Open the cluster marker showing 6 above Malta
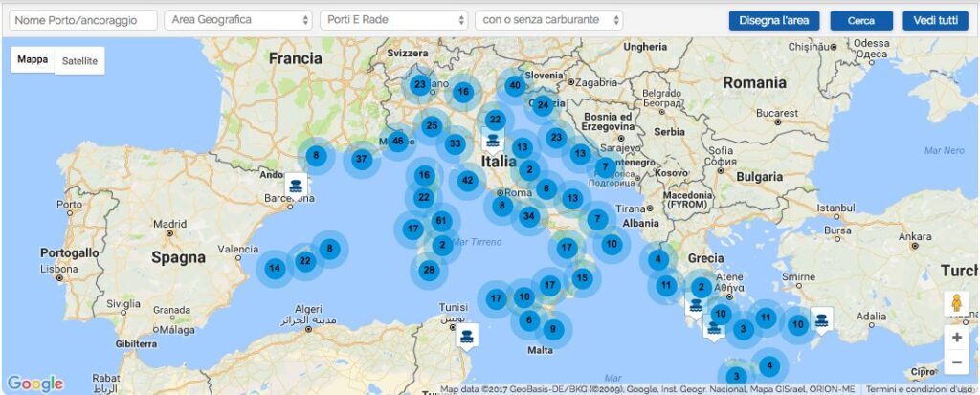This screenshot has width=980, height=395. 528,319
